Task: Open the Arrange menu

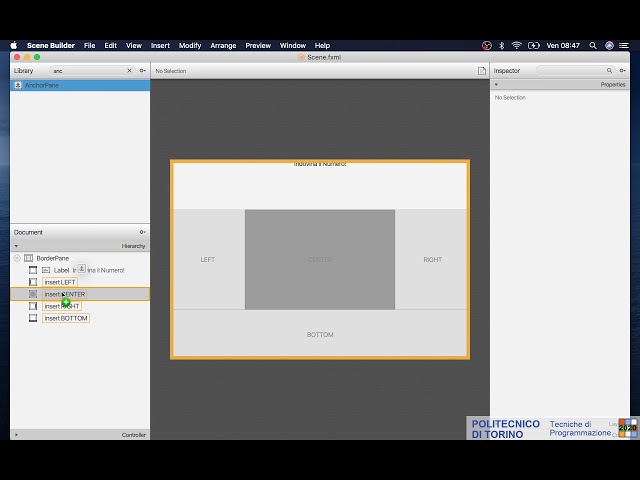Action: click(223, 45)
